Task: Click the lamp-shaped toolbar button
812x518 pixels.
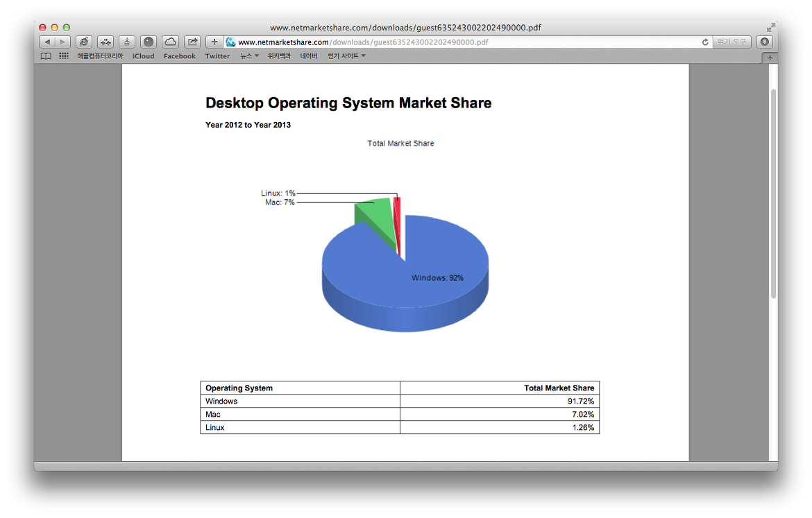Action: 127,42
